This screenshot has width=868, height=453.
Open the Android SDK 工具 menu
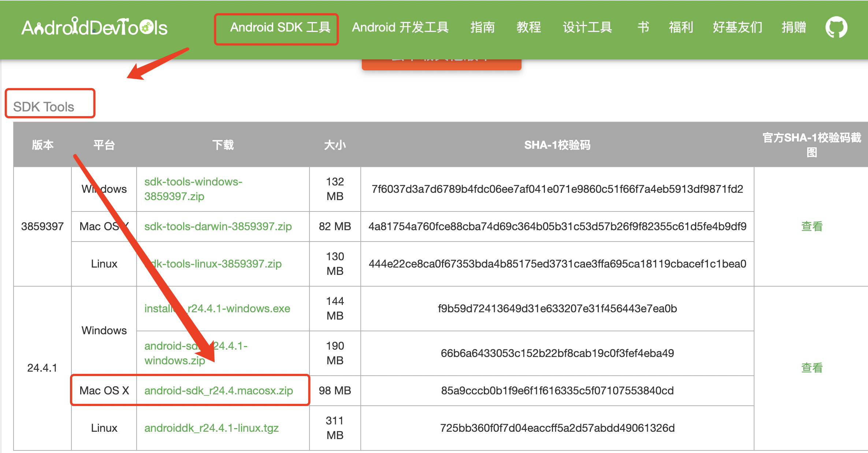[280, 27]
